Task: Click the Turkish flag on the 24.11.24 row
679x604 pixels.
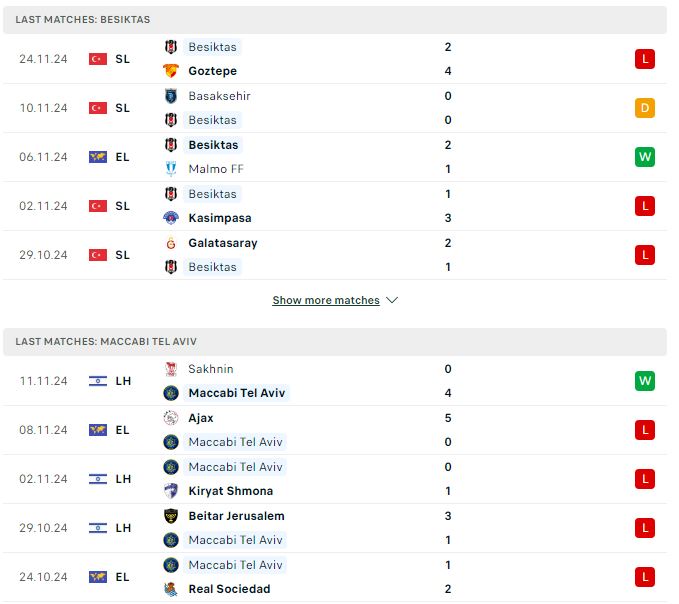Action: [x=98, y=59]
